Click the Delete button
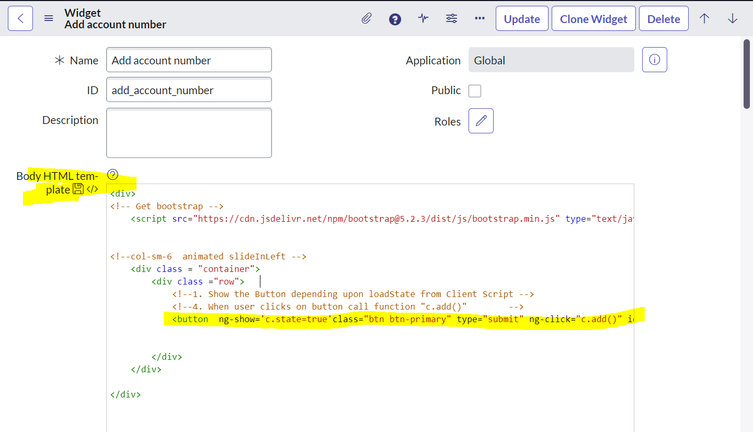The width and height of the screenshot is (753, 432). pos(663,19)
